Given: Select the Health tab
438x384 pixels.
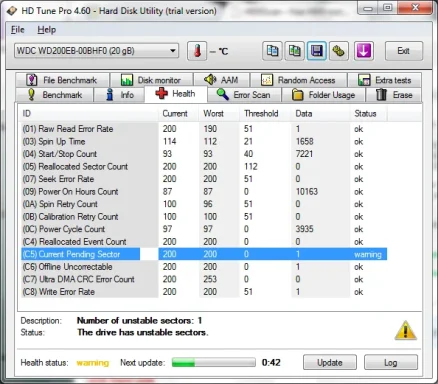Looking at the screenshot, I should [x=176, y=94].
